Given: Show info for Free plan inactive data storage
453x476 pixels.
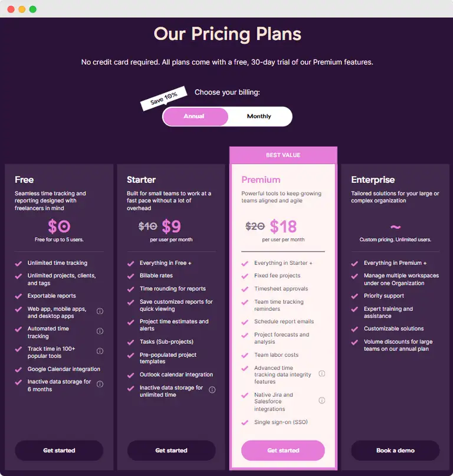Looking at the screenshot, I should click(x=100, y=385).
